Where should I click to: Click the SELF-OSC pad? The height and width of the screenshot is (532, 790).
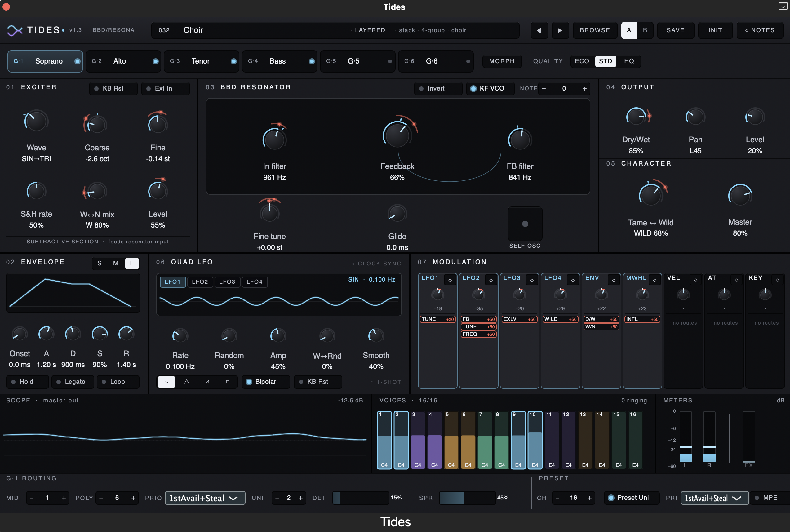click(x=525, y=224)
